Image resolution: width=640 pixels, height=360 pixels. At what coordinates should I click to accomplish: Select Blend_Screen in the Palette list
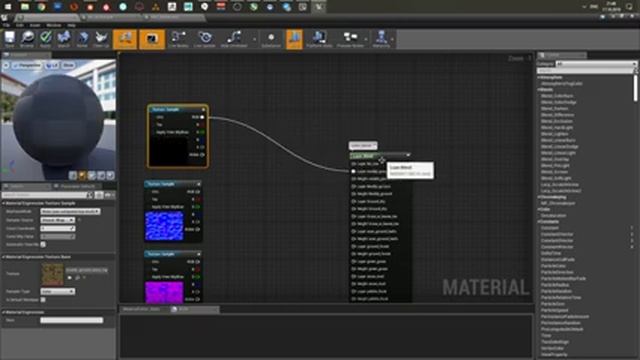click(x=554, y=172)
